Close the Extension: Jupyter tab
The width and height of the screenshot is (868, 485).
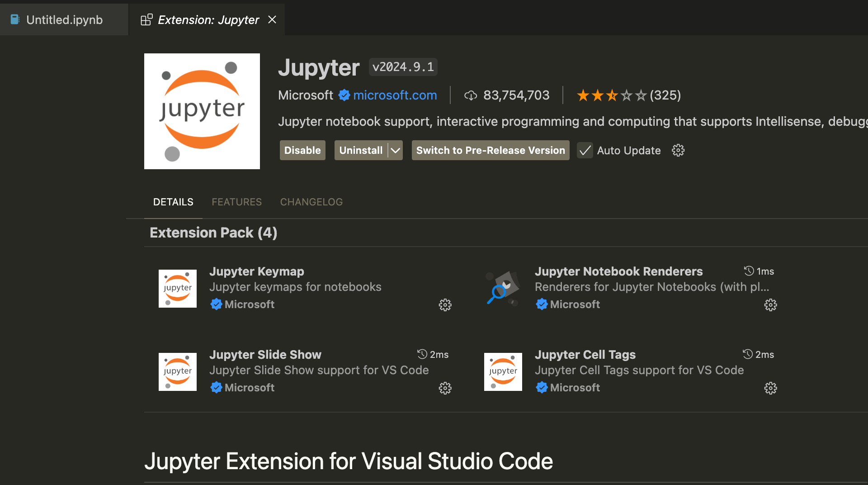(x=272, y=19)
